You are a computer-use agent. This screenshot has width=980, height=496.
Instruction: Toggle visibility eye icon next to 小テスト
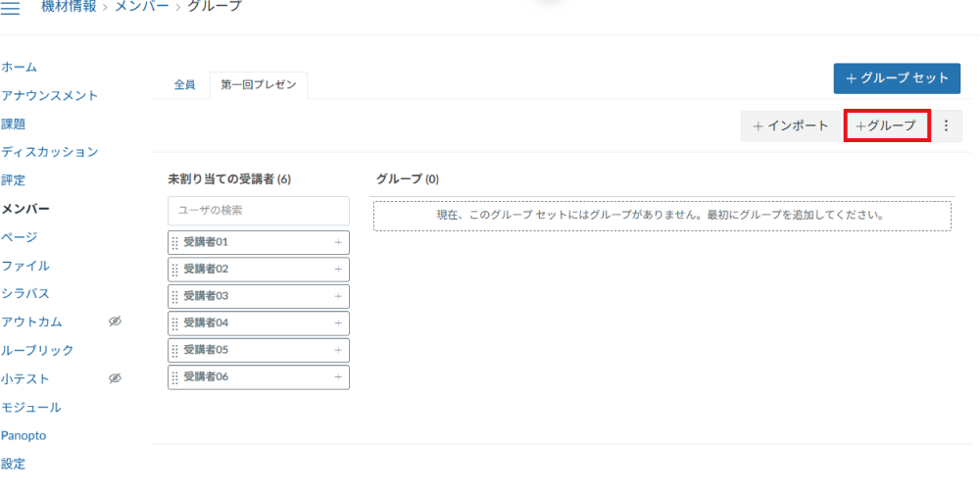point(115,378)
